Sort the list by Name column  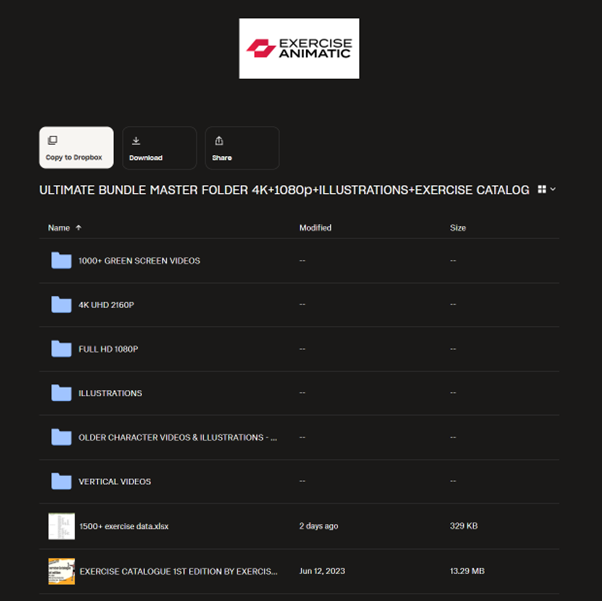[59, 228]
